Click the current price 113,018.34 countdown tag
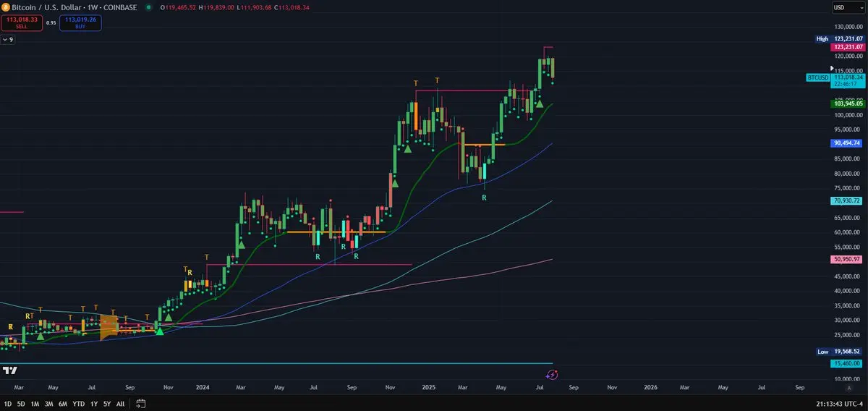The image size is (868, 411). point(848,80)
